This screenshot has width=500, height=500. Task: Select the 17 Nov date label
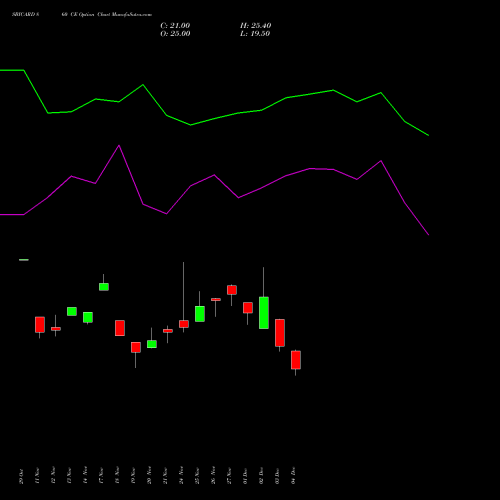[101, 476]
